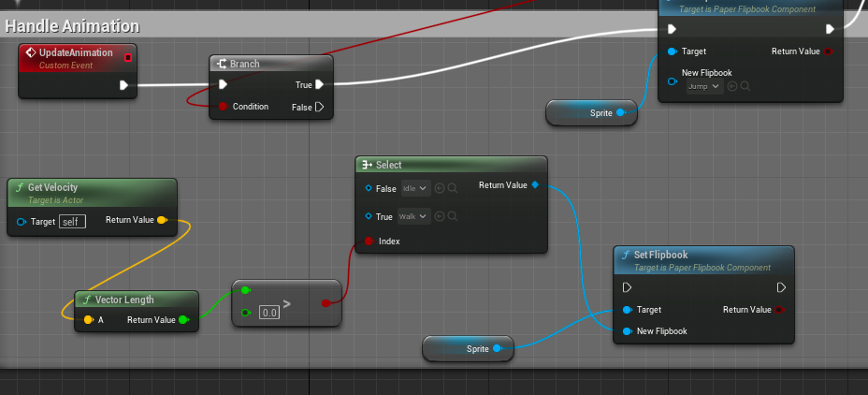Click upper Set Flipbook execution output pin
The image size is (868, 395).
(x=830, y=29)
